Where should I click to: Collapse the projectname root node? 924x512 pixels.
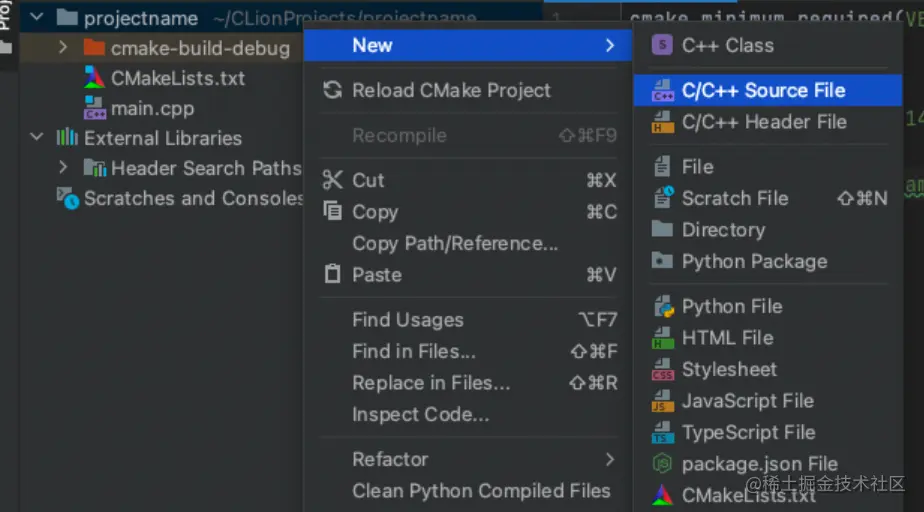click(37, 17)
